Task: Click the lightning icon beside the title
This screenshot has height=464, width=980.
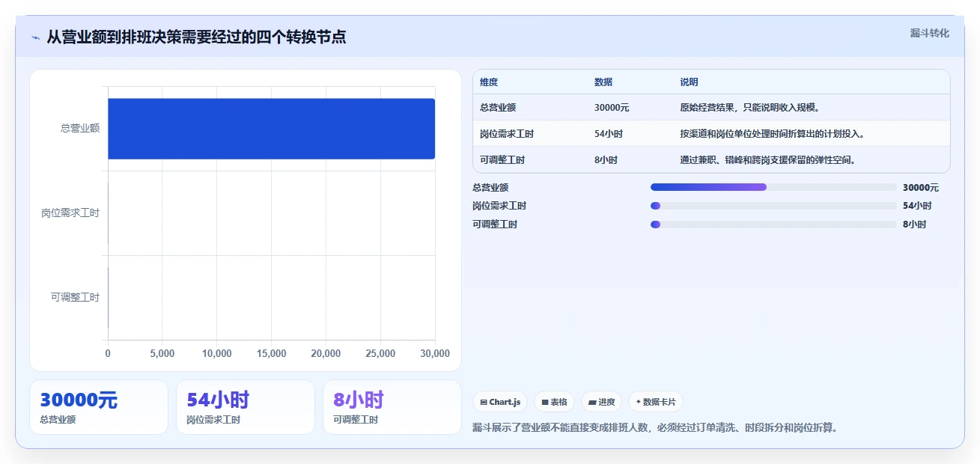Action: click(x=35, y=37)
